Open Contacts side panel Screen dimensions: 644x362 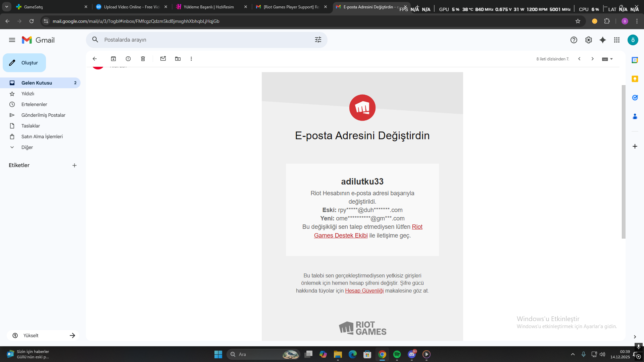(x=635, y=116)
